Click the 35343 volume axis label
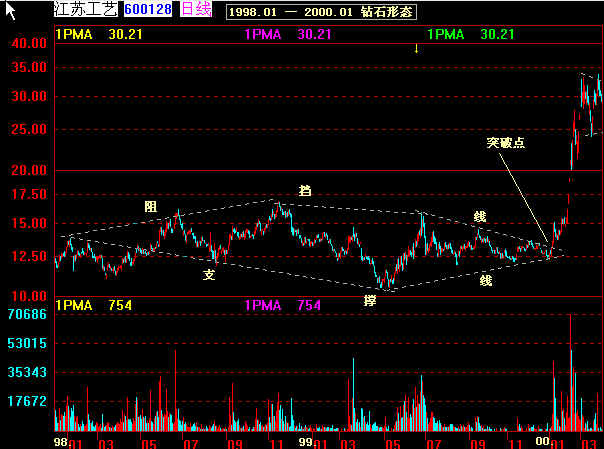The height and width of the screenshot is (449, 604). (x=27, y=372)
